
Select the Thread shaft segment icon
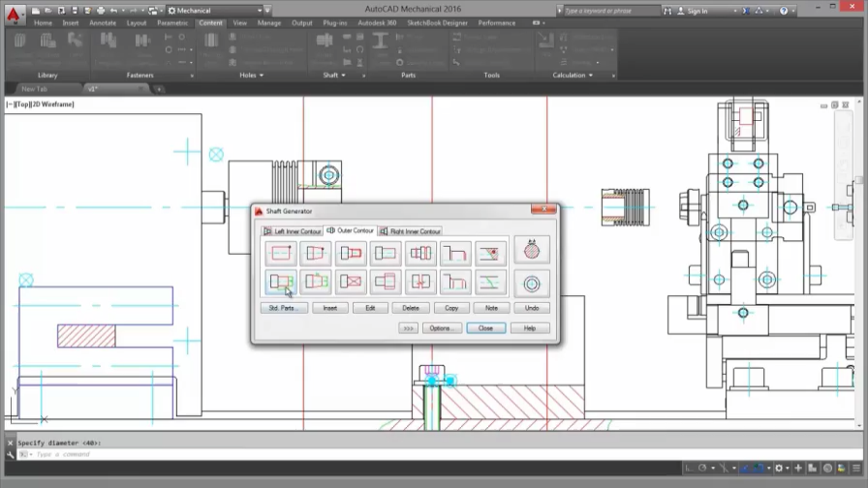(351, 254)
